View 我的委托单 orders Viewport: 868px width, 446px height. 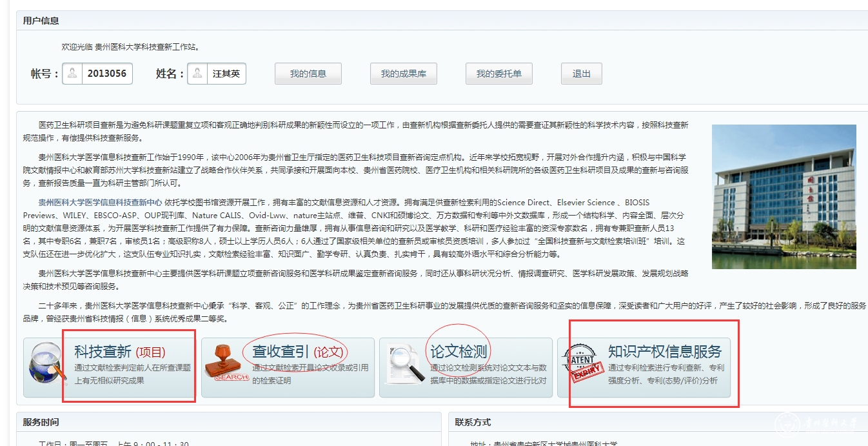click(498, 74)
